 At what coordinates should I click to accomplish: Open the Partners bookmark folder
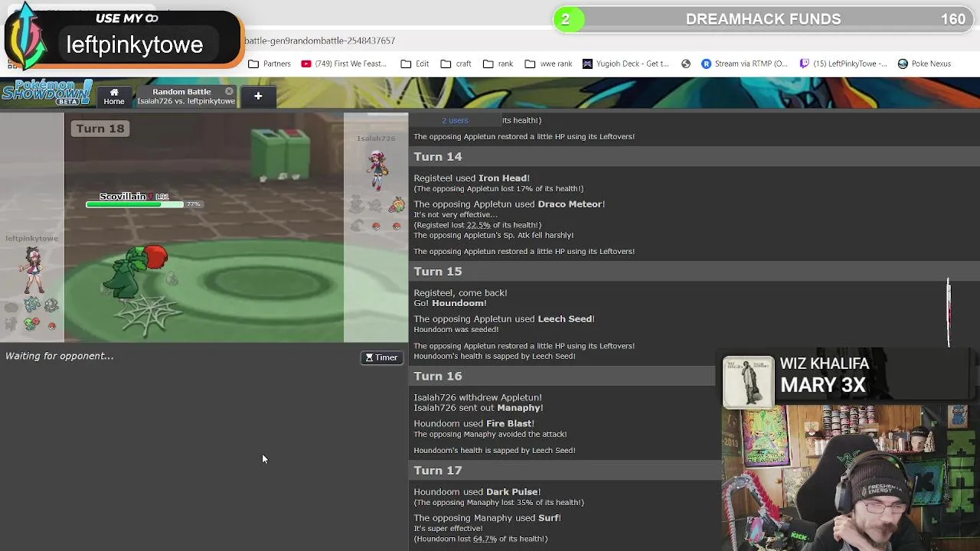(269, 64)
